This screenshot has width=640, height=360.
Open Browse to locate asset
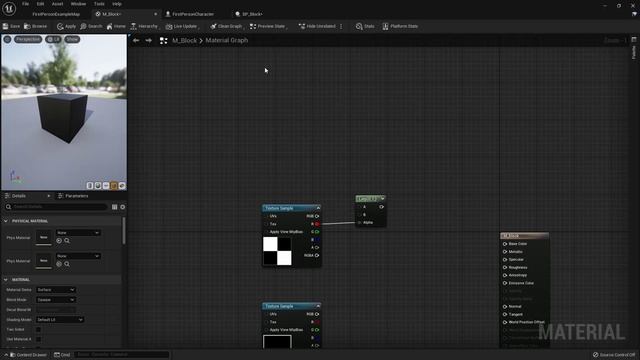(36, 26)
